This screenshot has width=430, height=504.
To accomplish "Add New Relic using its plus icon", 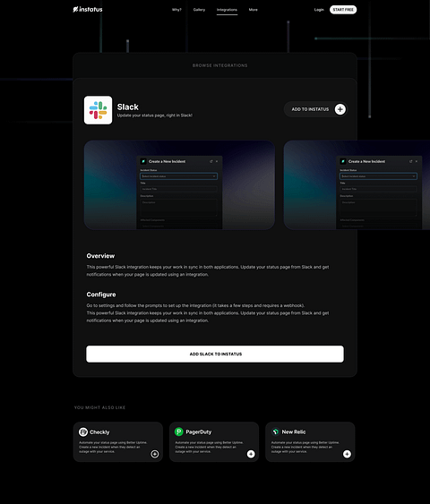I will (347, 454).
